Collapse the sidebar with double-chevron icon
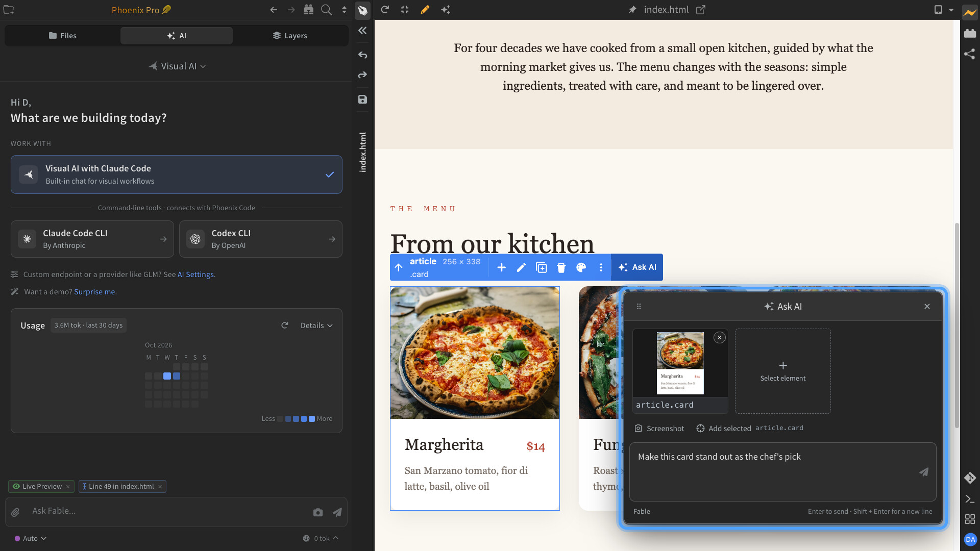The image size is (980, 551). coord(362,31)
